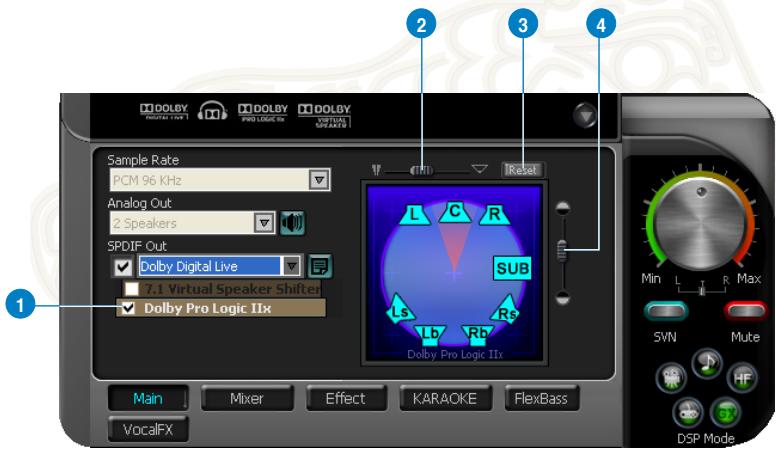Switch to the KARAOKE tab
This screenshot has height=454, width=776.
click(x=445, y=398)
